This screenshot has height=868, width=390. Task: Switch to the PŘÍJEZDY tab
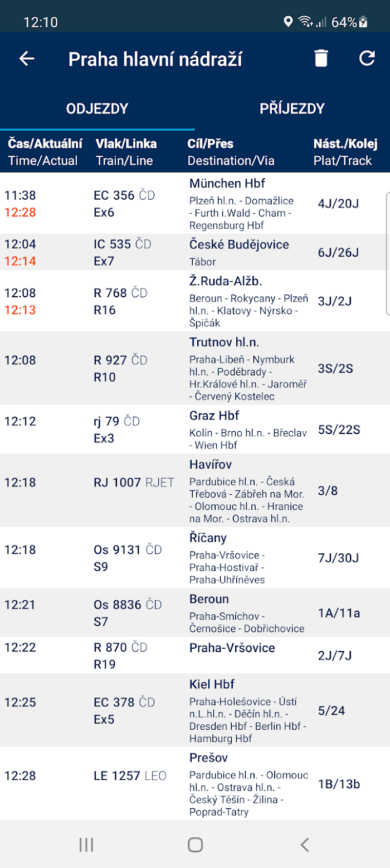(292, 108)
